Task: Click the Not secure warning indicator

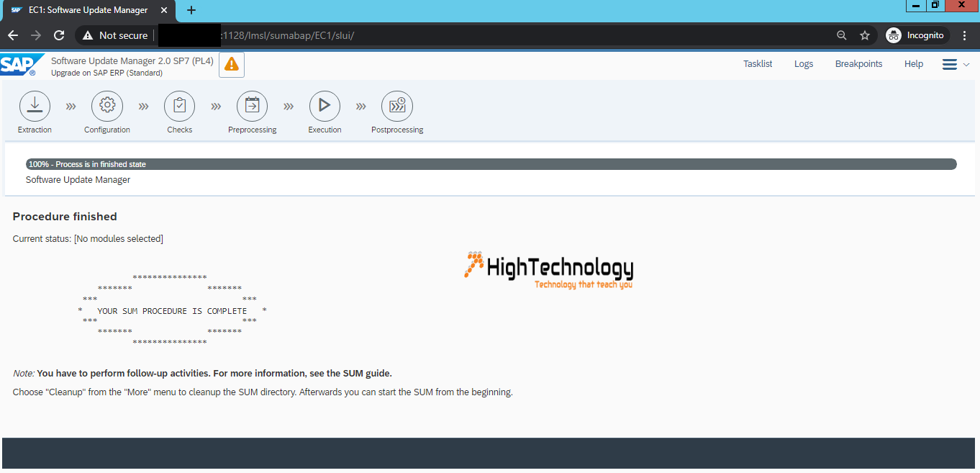Action: coord(115,35)
